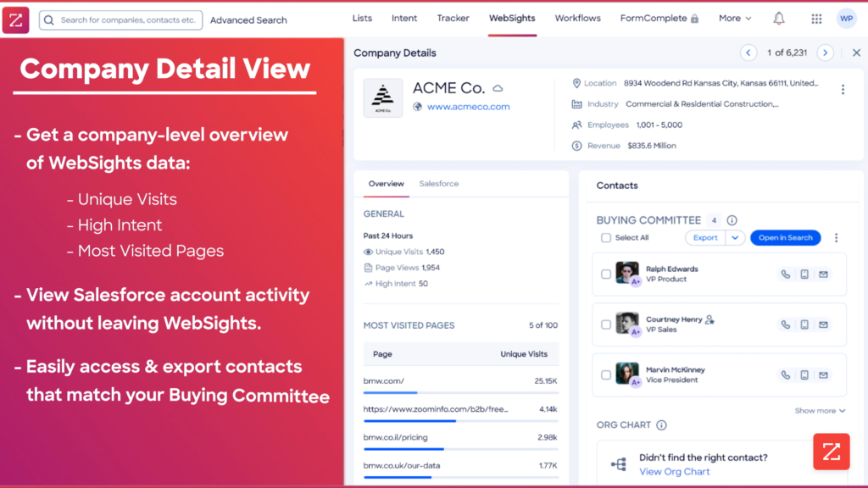Select Marvin McKinney contact checkbox
This screenshot has height=488, width=868.
coord(606,375)
